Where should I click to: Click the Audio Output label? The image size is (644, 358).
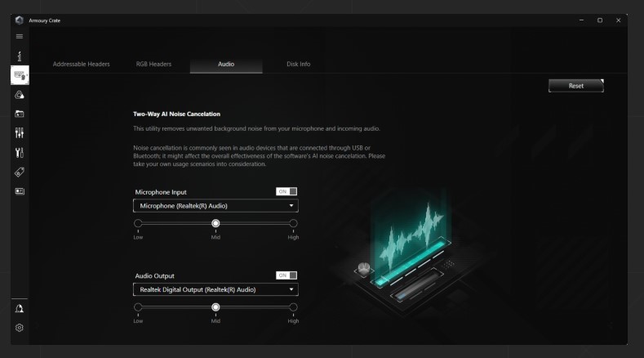pyautogui.click(x=154, y=276)
